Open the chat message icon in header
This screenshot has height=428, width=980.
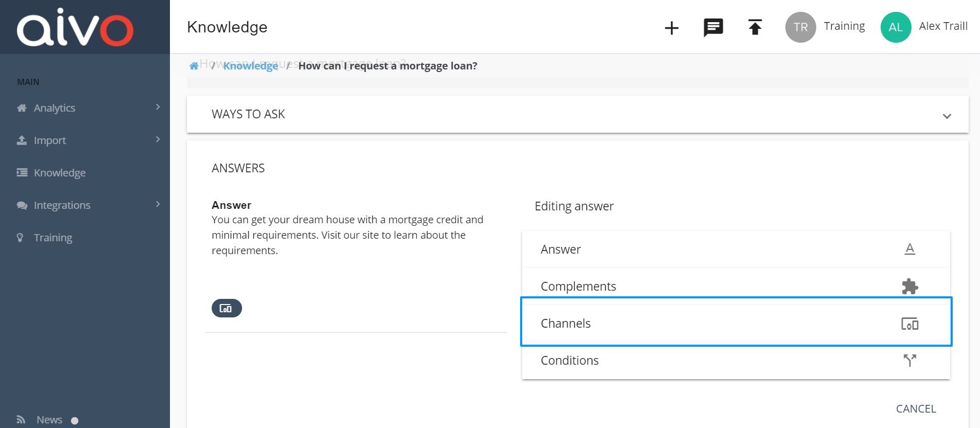pyautogui.click(x=713, y=27)
